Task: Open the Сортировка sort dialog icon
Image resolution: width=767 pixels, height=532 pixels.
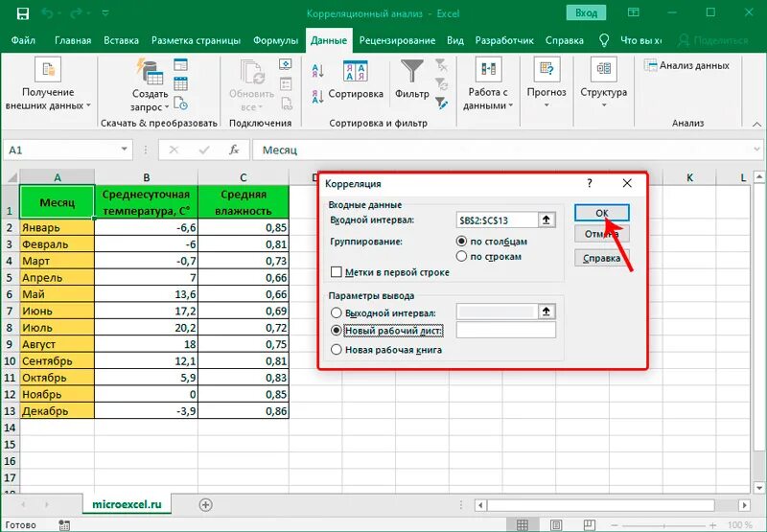Action: pos(356,71)
